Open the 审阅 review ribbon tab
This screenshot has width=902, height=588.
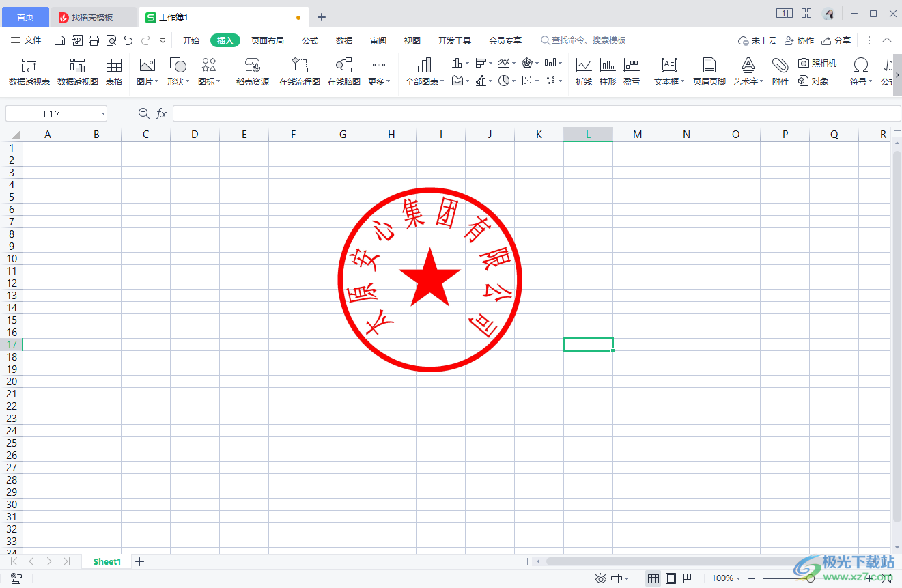click(378, 40)
